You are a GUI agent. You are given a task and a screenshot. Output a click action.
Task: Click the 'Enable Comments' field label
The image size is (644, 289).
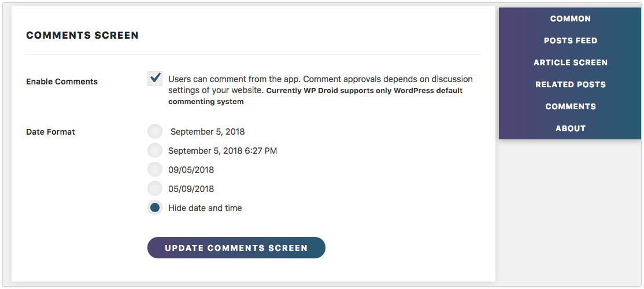click(62, 81)
